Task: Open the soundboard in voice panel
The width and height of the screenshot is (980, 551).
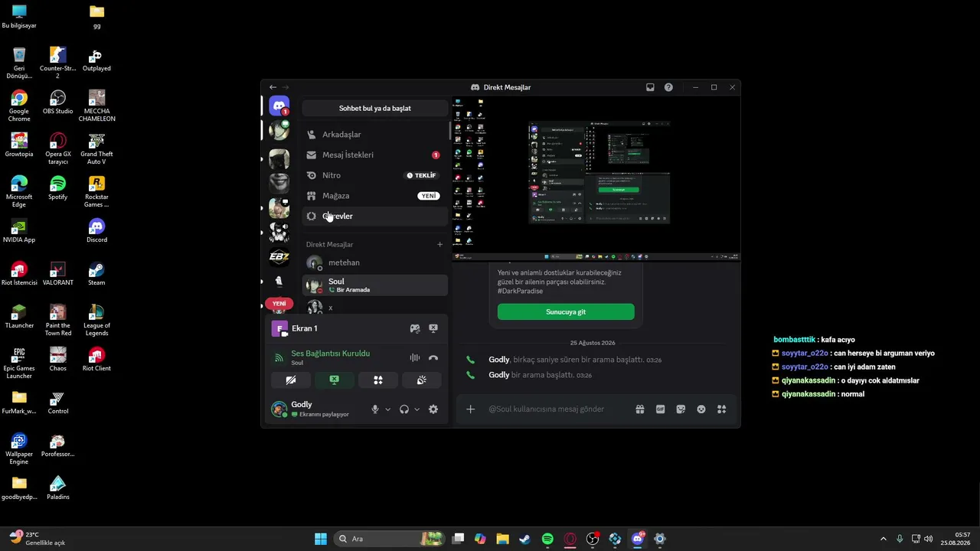Action: pyautogui.click(x=422, y=380)
